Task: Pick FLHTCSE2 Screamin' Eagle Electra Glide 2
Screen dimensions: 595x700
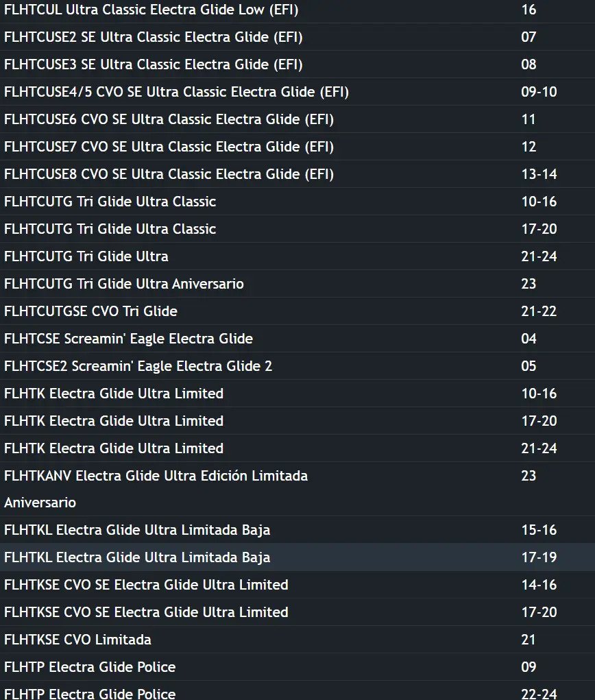Action: (x=297, y=366)
